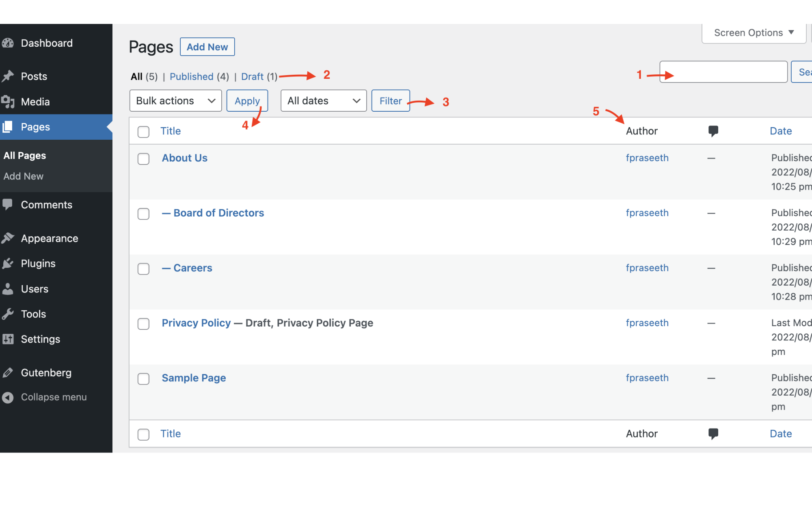Open the Settings menu item
The width and height of the screenshot is (812, 526).
[40, 339]
